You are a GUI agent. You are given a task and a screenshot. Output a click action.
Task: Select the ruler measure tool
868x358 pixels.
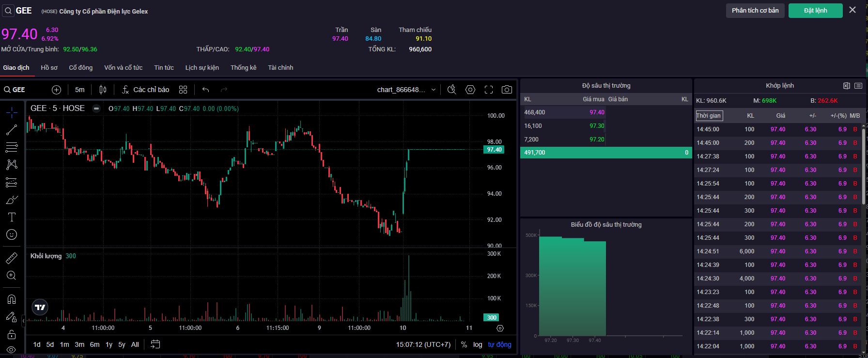12,258
